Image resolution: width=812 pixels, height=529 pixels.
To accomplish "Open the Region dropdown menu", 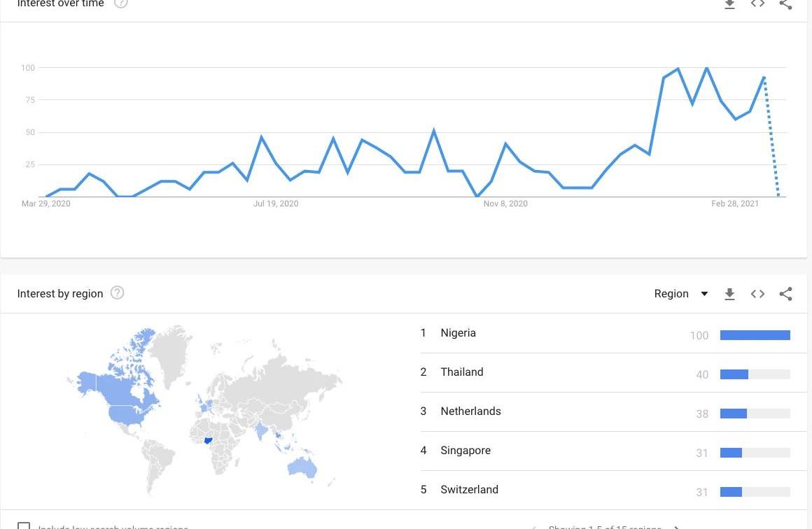I will (681, 294).
